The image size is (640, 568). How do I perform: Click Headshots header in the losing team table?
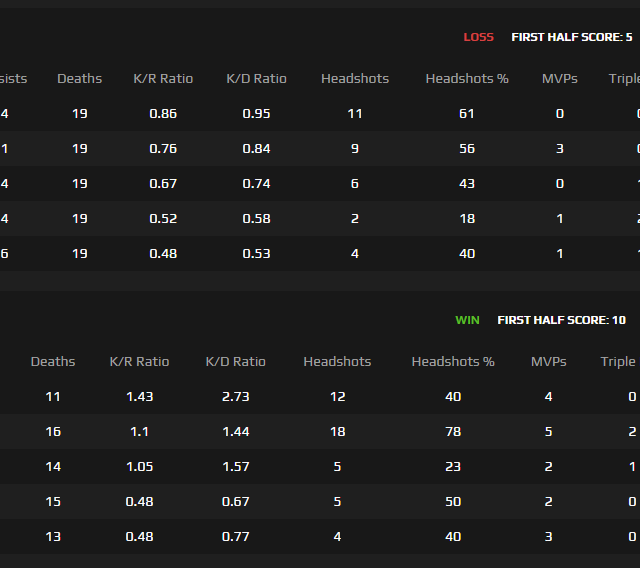(x=355, y=78)
